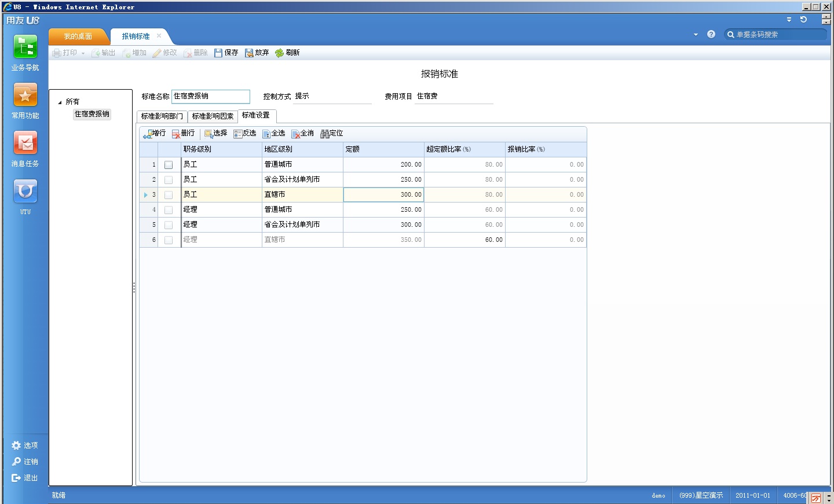
Task: Click the 选择 grid toolbar icon
Action: tap(209, 134)
